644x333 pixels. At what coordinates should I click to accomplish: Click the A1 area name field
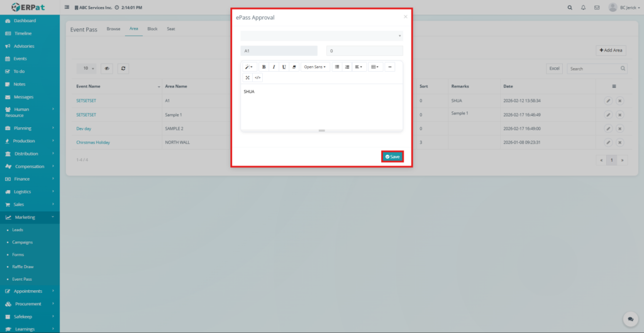pos(279,51)
